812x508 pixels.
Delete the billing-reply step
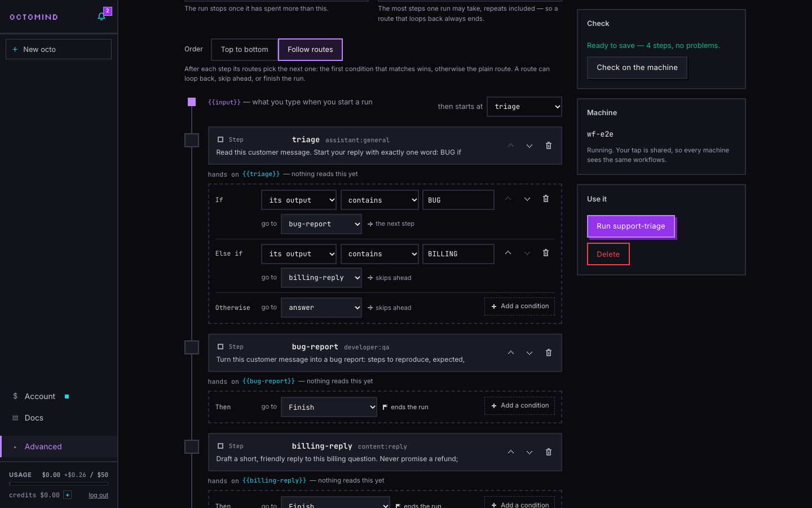point(549,452)
